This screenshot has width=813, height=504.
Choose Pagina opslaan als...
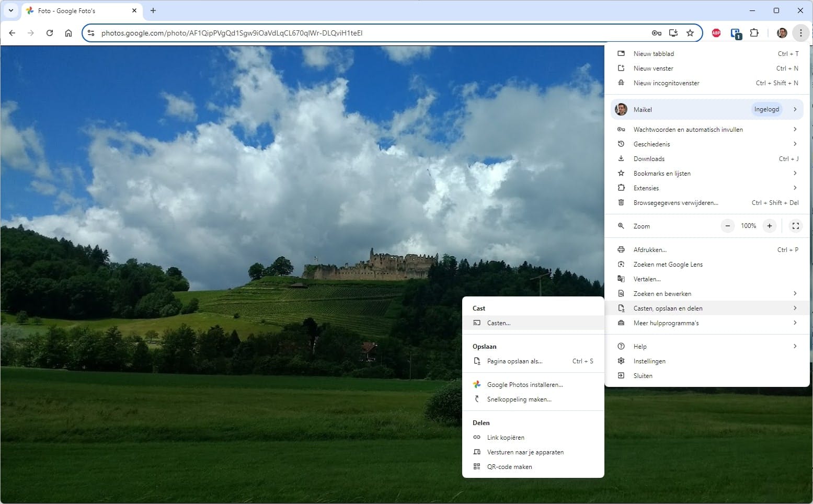click(533, 361)
